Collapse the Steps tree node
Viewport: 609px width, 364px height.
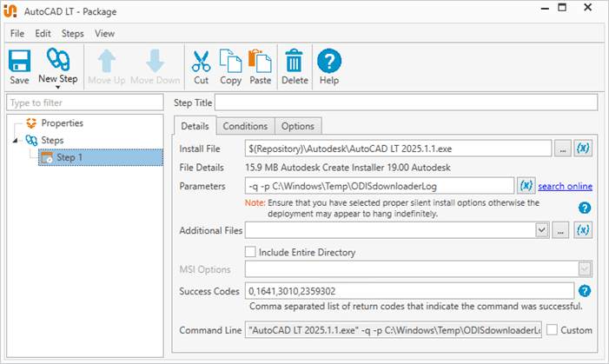pos(15,140)
